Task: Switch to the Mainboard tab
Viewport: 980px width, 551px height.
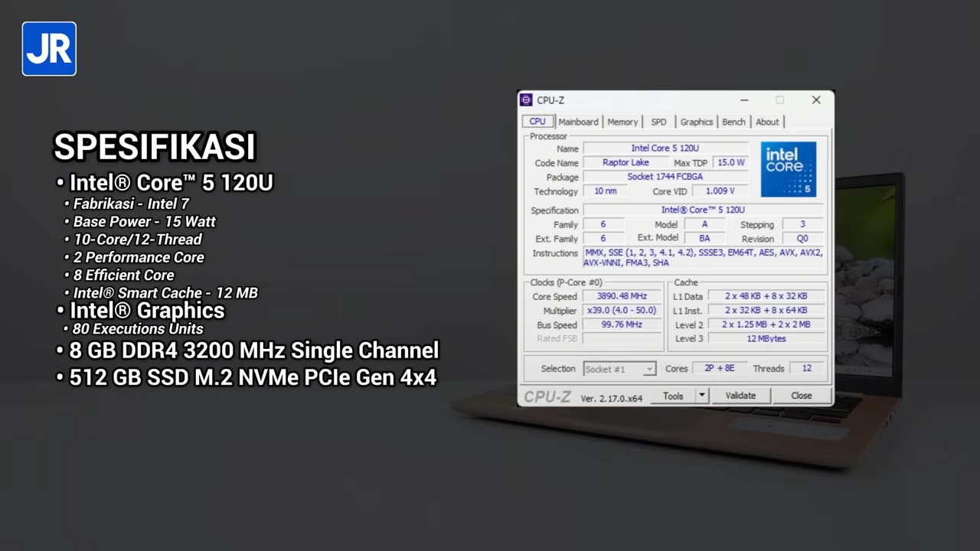Action: coord(578,122)
